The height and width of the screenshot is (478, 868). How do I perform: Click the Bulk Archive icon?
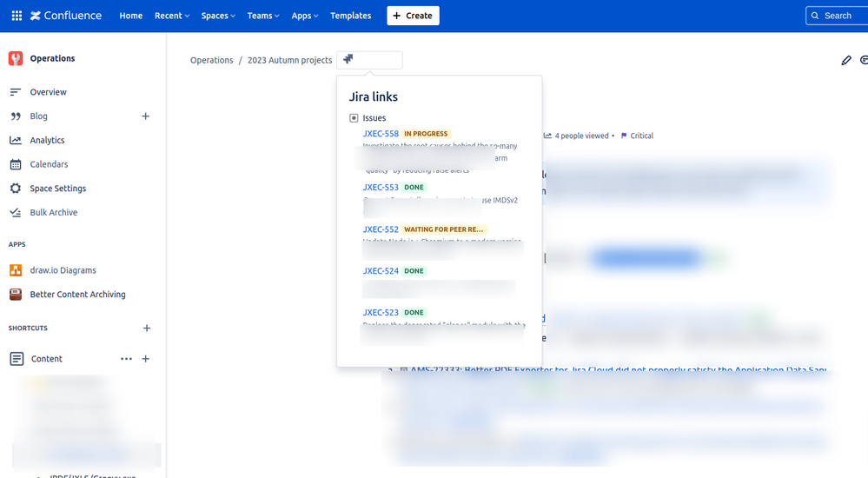click(x=16, y=212)
